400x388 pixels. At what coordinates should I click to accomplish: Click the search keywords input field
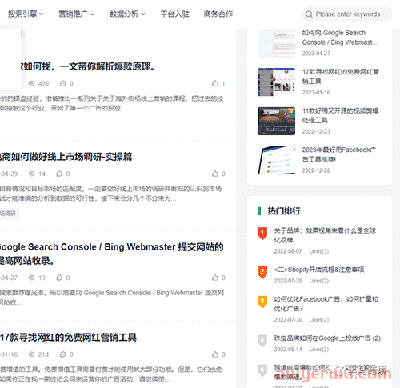pyautogui.click(x=348, y=14)
